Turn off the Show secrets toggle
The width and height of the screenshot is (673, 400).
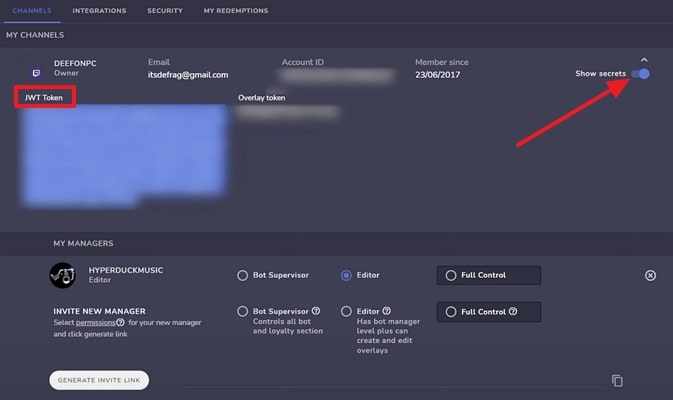(x=640, y=74)
